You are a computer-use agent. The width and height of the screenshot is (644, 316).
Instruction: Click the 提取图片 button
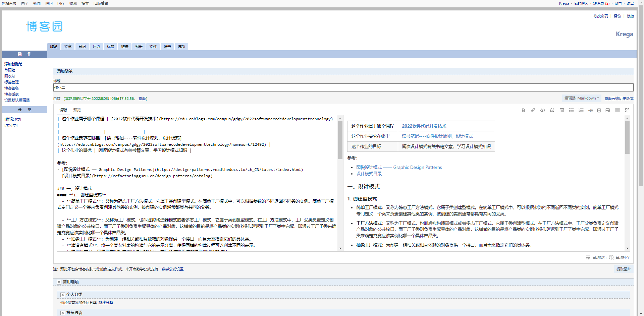(x=624, y=269)
